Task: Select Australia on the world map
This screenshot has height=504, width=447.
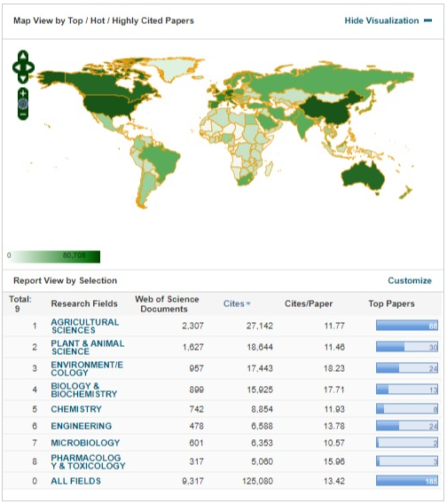Action: [363, 177]
